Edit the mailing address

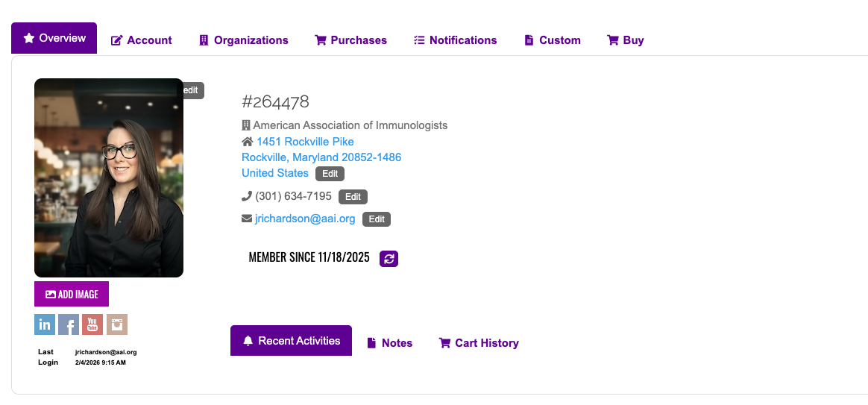click(x=330, y=174)
